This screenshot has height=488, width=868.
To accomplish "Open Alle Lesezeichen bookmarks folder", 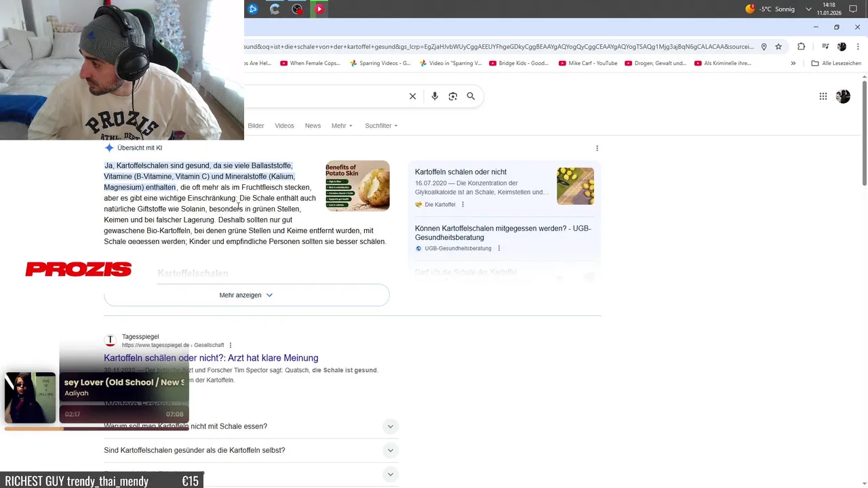I will pos(836,63).
